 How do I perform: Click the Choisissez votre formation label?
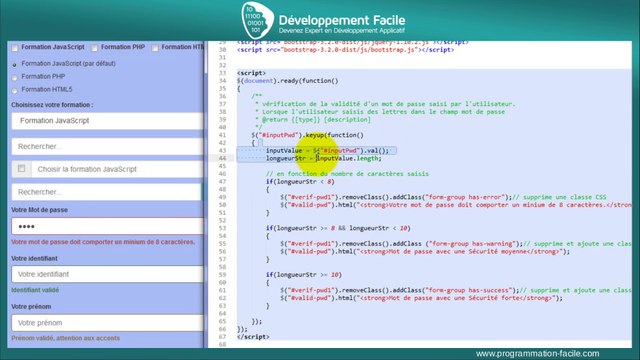(x=52, y=105)
